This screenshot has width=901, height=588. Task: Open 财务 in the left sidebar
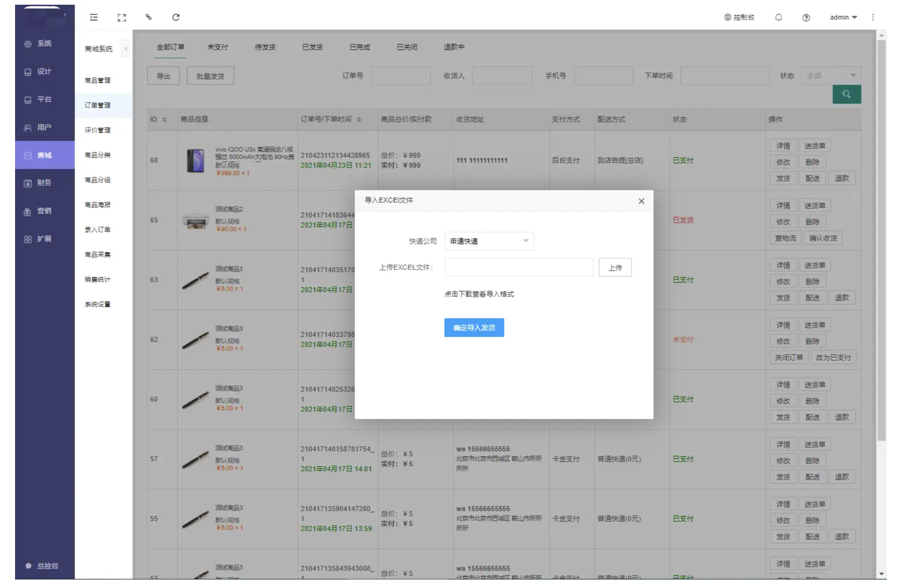coord(45,183)
